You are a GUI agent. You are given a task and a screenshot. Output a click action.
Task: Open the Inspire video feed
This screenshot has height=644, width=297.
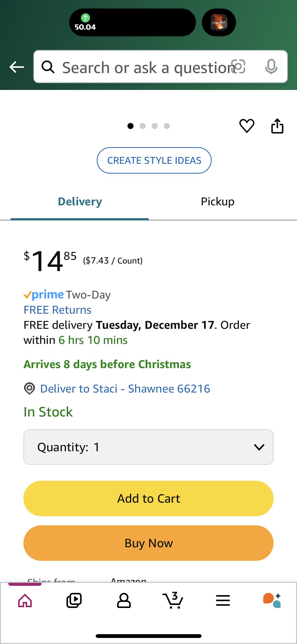tap(74, 601)
